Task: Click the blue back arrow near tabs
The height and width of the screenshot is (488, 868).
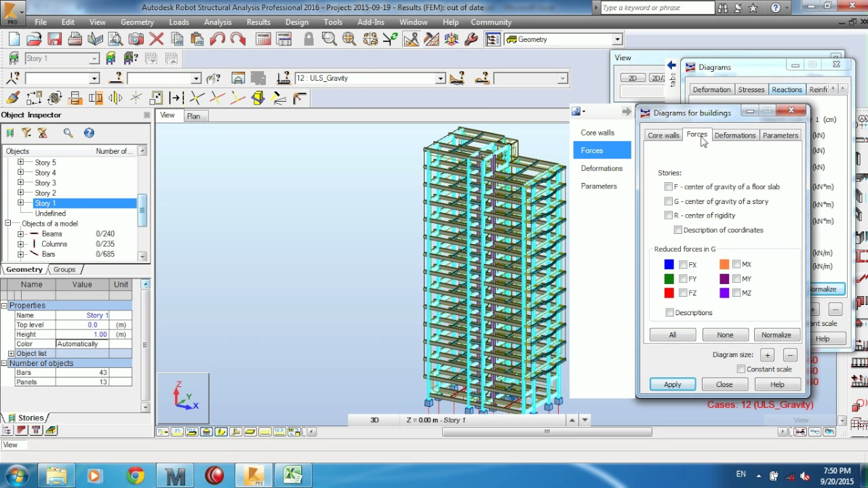Action: (671, 66)
